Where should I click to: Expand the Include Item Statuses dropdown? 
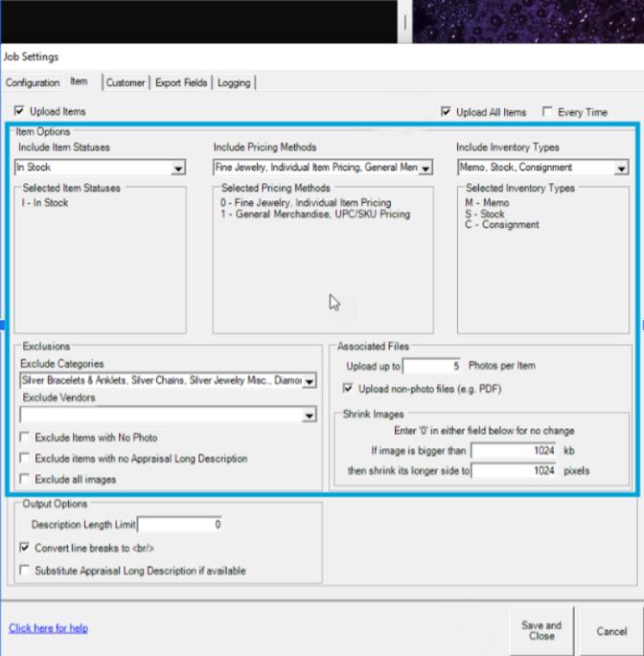pos(178,169)
